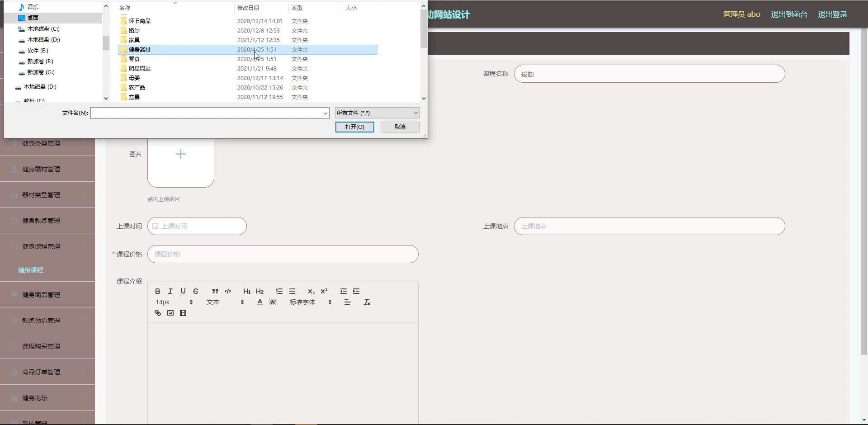Expand the 健身教练管理 sidebar menu
The height and width of the screenshot is (425, 868).
coord(47,221)
